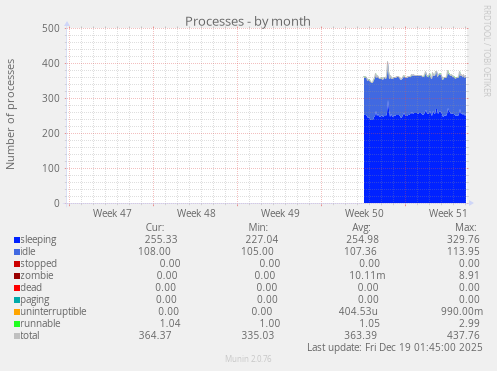The height and width of the screenshot is (371, 497).
Task: Click runnable average value 1.05
Action: coord(369,323)
